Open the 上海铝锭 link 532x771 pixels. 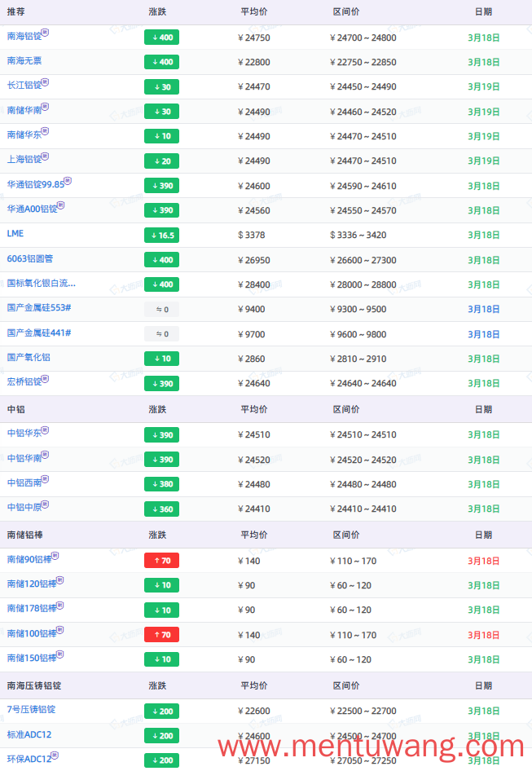24,160
